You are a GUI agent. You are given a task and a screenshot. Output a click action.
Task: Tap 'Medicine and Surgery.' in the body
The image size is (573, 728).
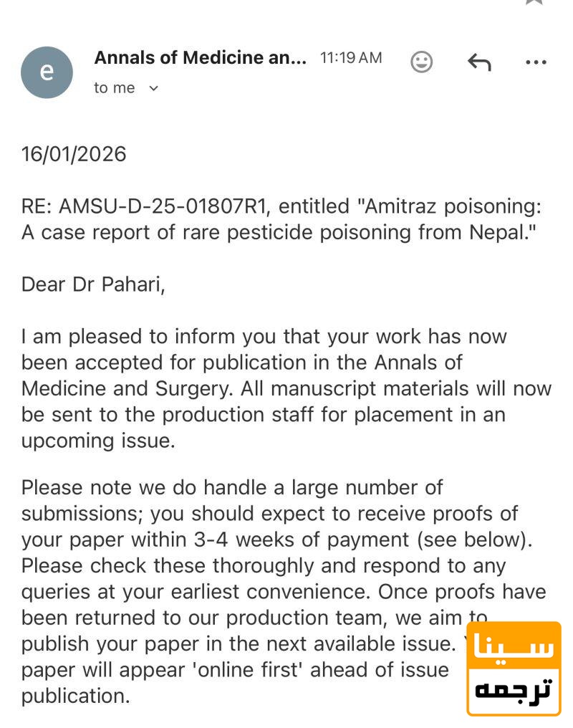[127, 388]
